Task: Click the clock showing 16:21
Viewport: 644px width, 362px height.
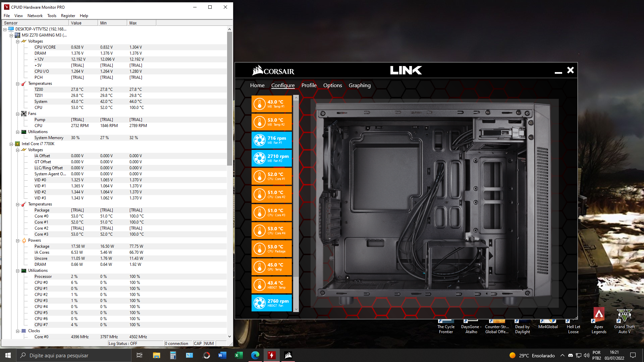Action: coord(614,352)
